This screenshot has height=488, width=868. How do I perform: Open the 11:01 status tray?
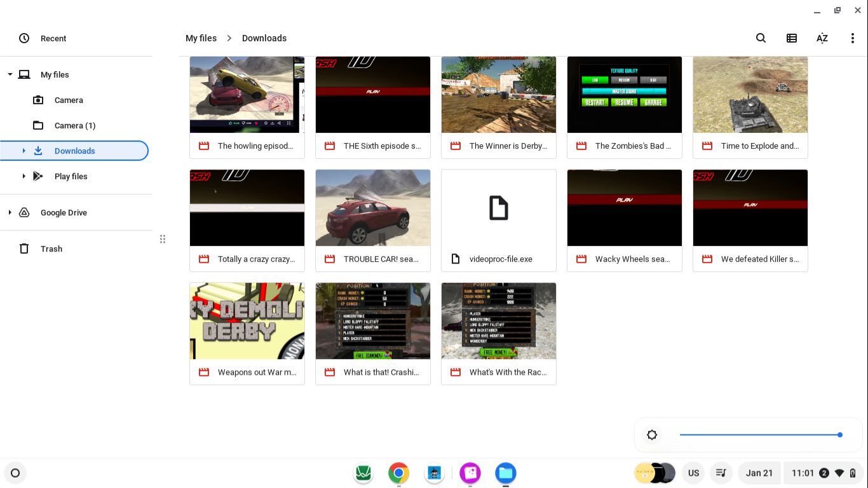tap(824, 473)
